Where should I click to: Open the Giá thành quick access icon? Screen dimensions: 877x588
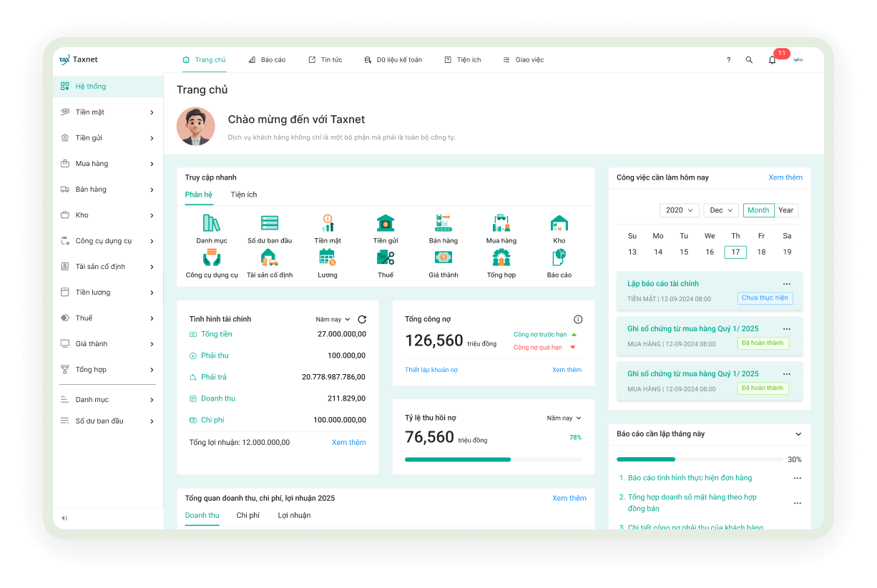coord(444,258)
